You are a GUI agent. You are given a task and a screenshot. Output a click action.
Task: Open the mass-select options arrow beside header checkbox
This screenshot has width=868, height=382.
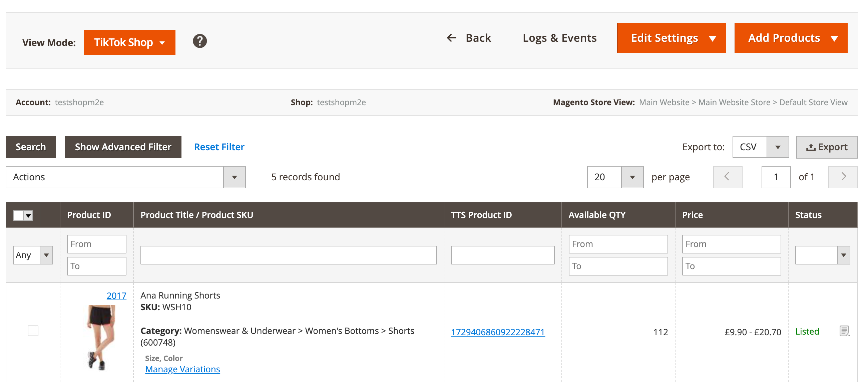(28, 215)
